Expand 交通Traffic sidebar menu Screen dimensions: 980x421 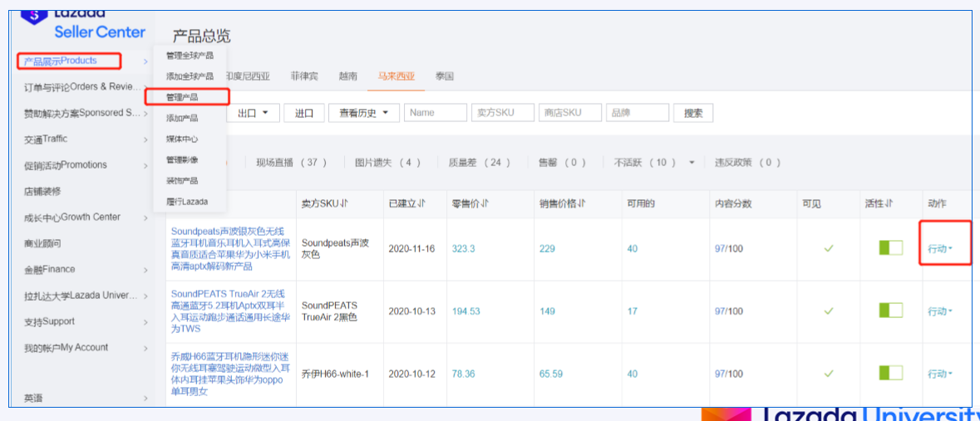click(86, 139)
